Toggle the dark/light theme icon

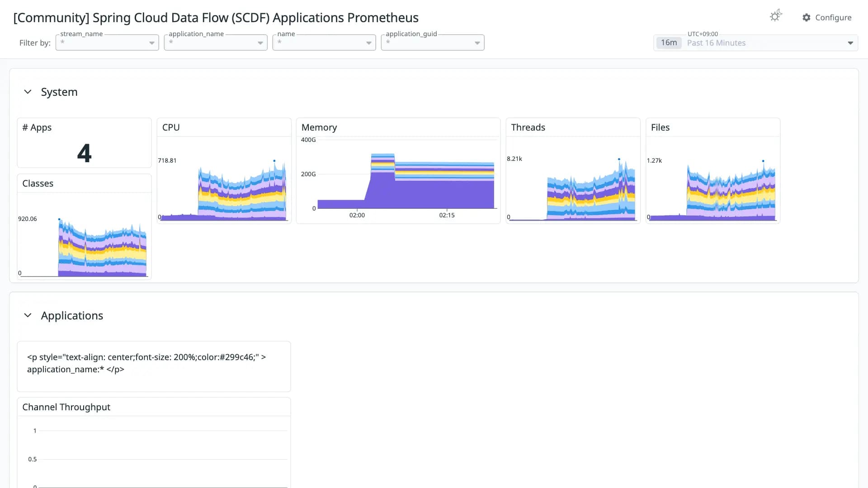pyautogui.click(x=775, y=16)
